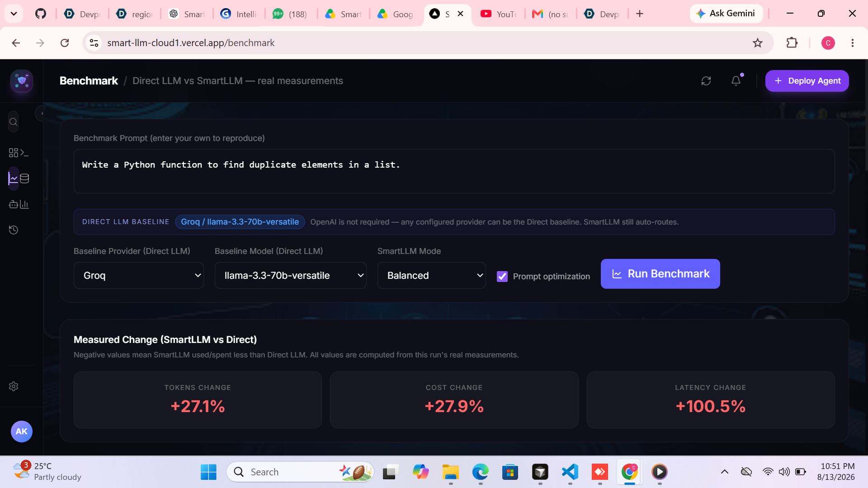Image resolution: width=868 pixels, height=488 pixels.
Task: Open a new browser tab
Action: pyautogui.click(x=640, y=14)
